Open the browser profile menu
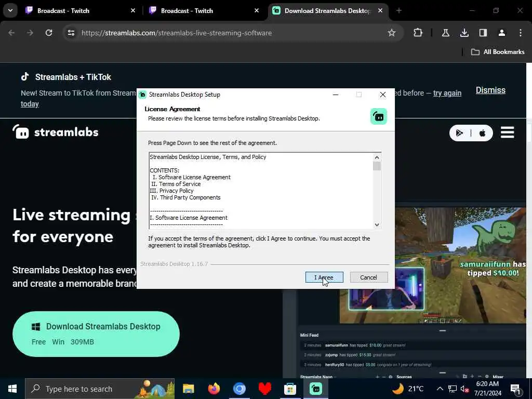This screenshot has width=532, height=399. click(x=501, y=33)
